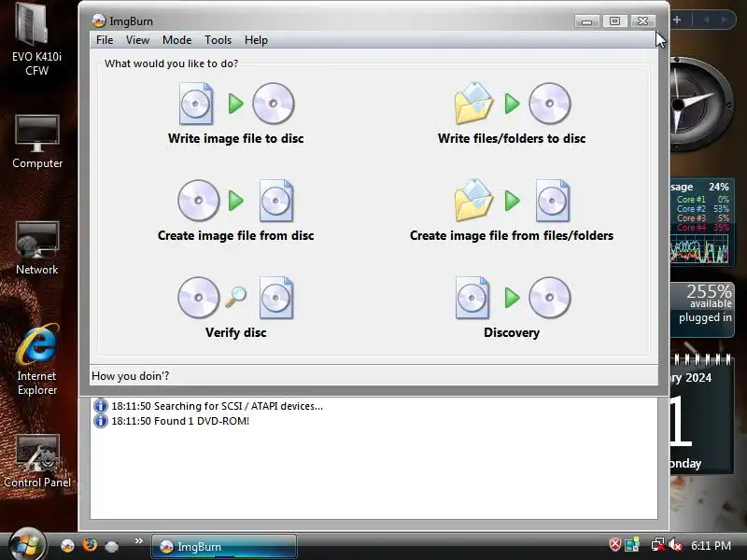
Task: Click the Write image file to disc icon
Action: coord(236,104)
